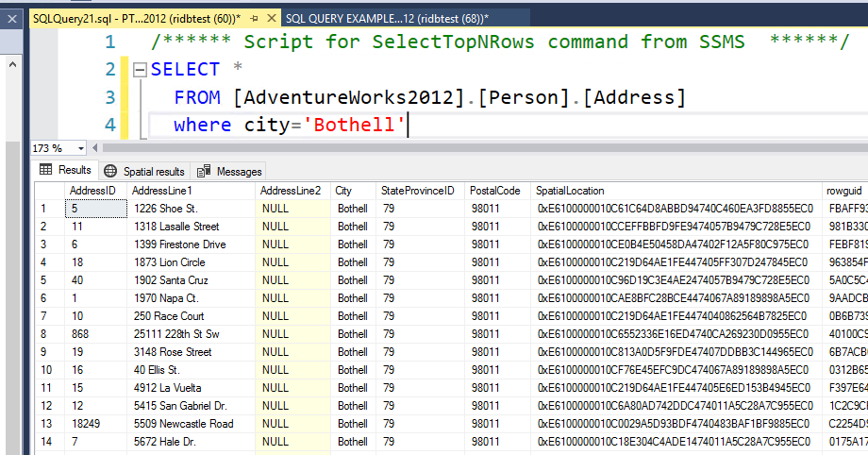Click the SELECT keyword in the editor
Viewport: 868px width, 455px height.
pos(185,69)
